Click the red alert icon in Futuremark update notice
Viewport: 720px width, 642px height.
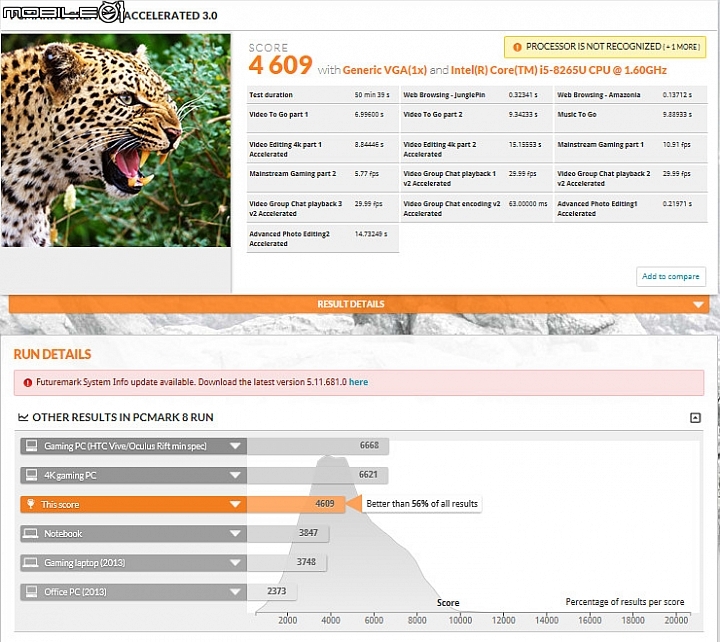pyautogui.click(x=28, y=382)
